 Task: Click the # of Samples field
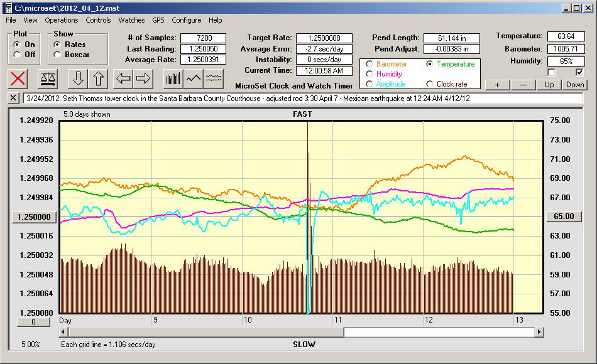204,38
